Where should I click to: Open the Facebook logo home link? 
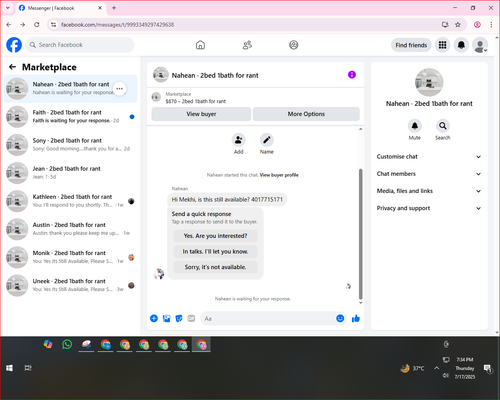click(14, 45)
